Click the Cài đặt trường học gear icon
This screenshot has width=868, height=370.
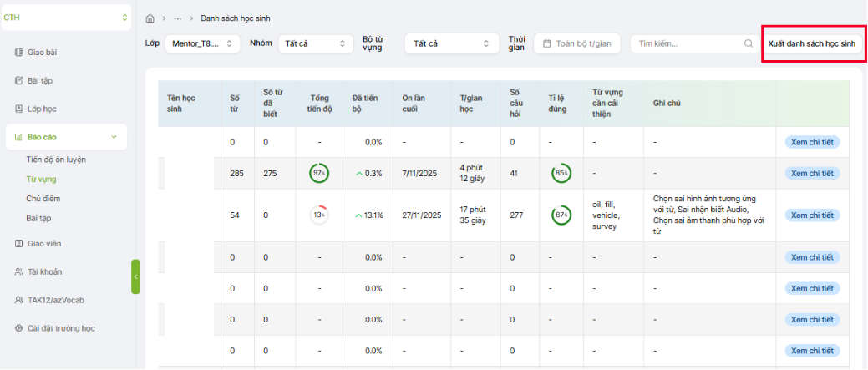[x=18, y=328]
